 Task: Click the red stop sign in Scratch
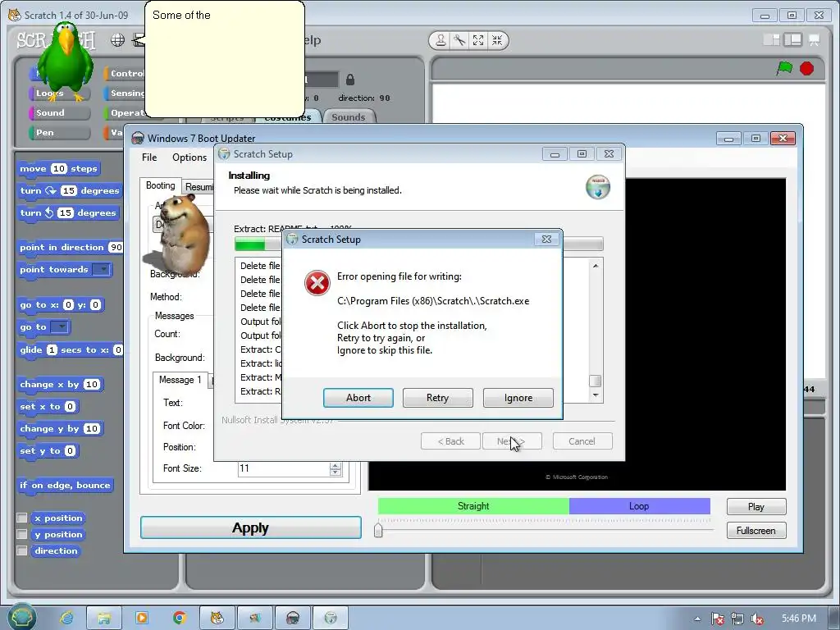(807, 69)
